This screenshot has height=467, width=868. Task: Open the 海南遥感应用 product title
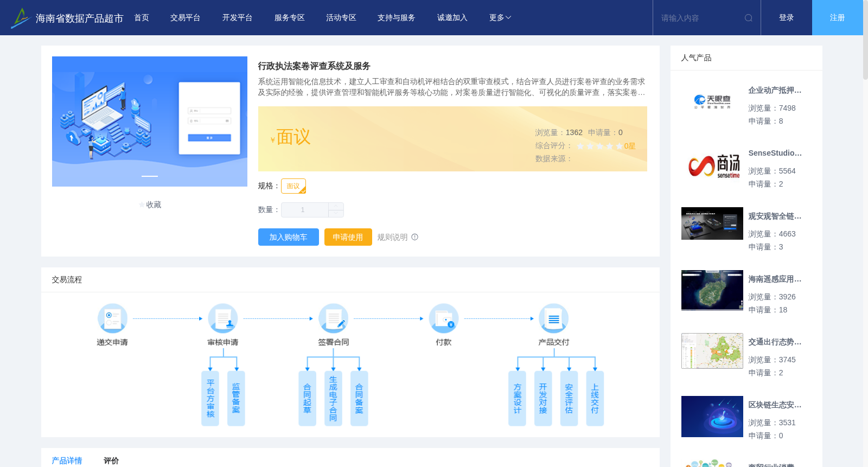click(775, 279)
